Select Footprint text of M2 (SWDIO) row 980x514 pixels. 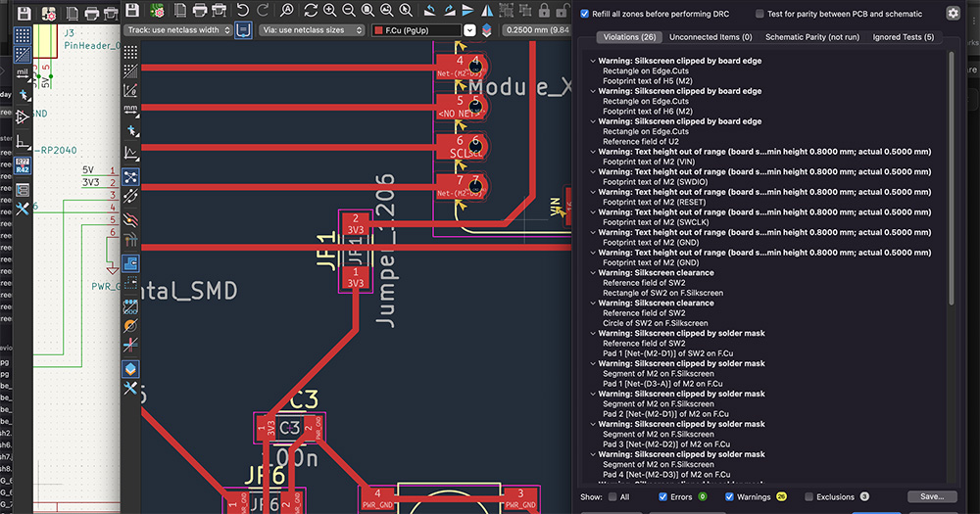pos(655,182)
